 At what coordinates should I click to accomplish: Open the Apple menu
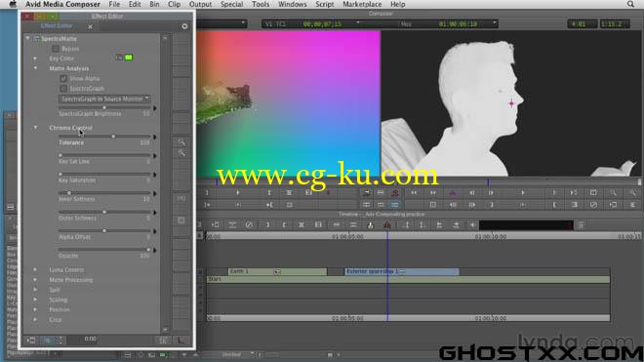(x=13, y=4)
